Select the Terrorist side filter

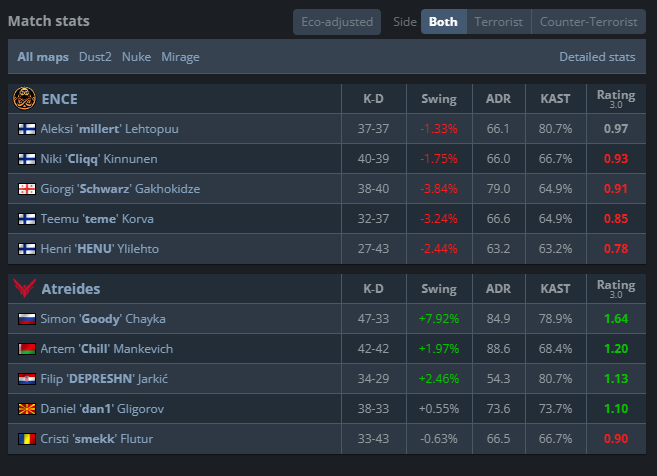coord(499,22)
